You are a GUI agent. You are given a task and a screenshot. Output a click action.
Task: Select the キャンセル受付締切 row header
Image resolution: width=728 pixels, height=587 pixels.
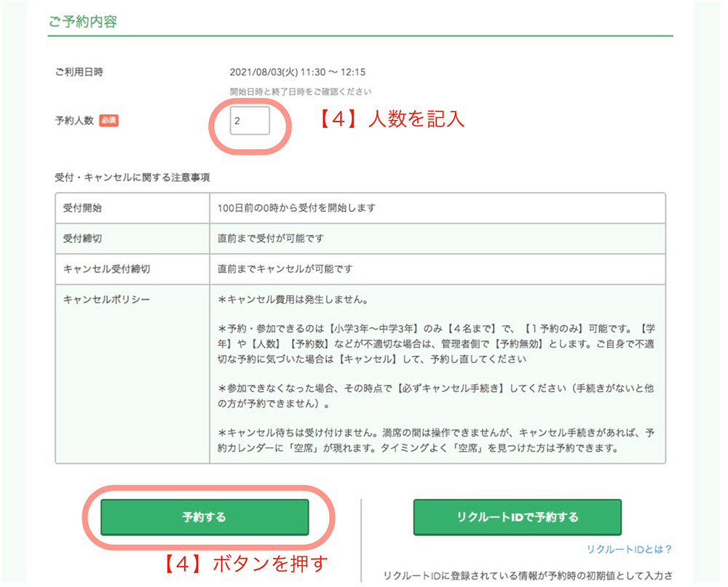(x=107, y=268)
